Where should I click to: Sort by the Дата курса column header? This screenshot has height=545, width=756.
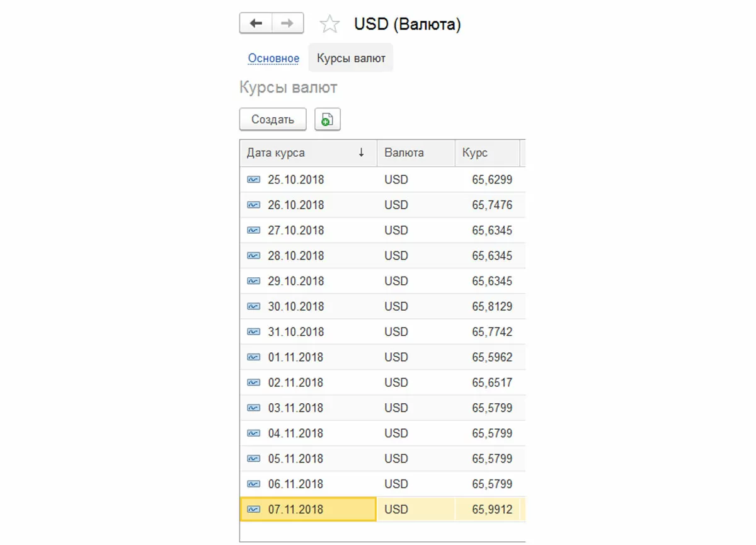(308, 152)
